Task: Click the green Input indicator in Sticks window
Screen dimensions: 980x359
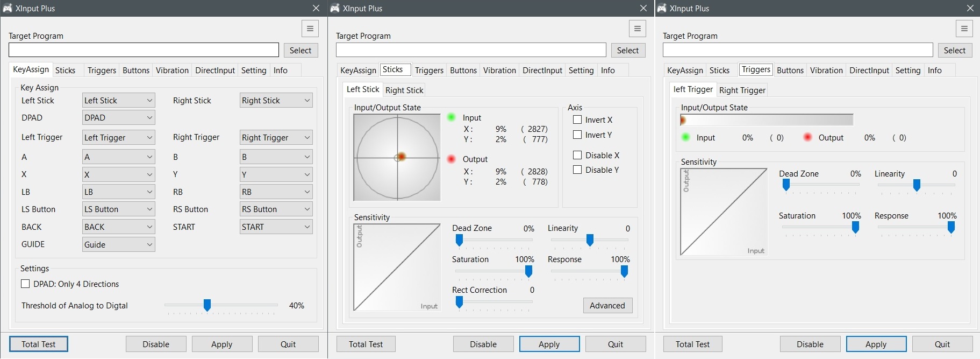Action: tap(452, 117)
